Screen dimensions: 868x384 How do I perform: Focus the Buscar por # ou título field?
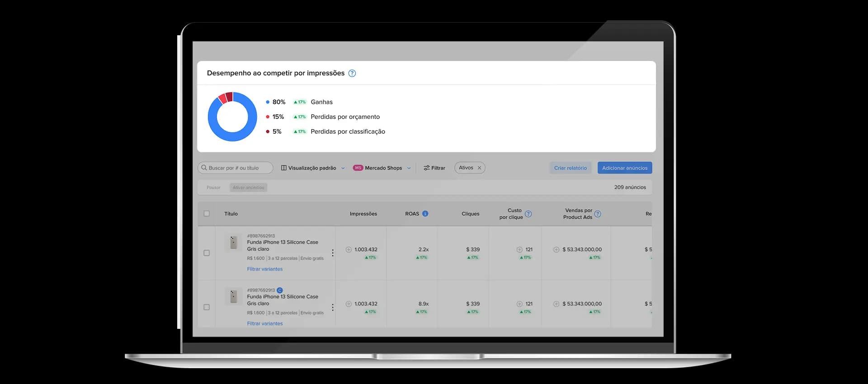tap(236, 168)
